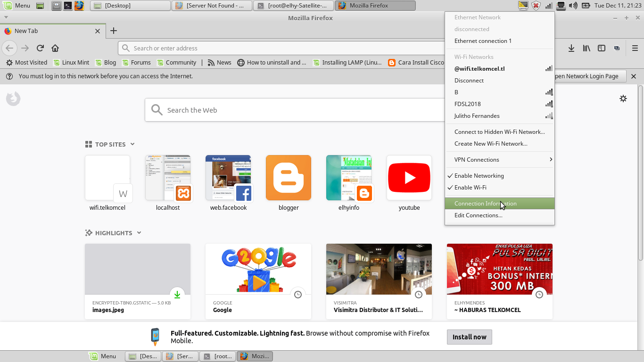Click the red shield update icon
This screenshot has height=362, width=644.
536,6
